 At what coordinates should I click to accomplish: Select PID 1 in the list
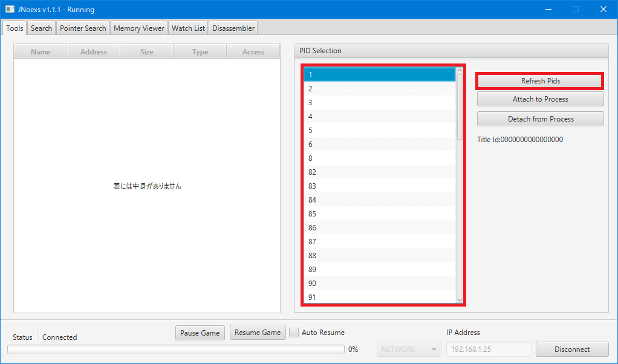380,75
